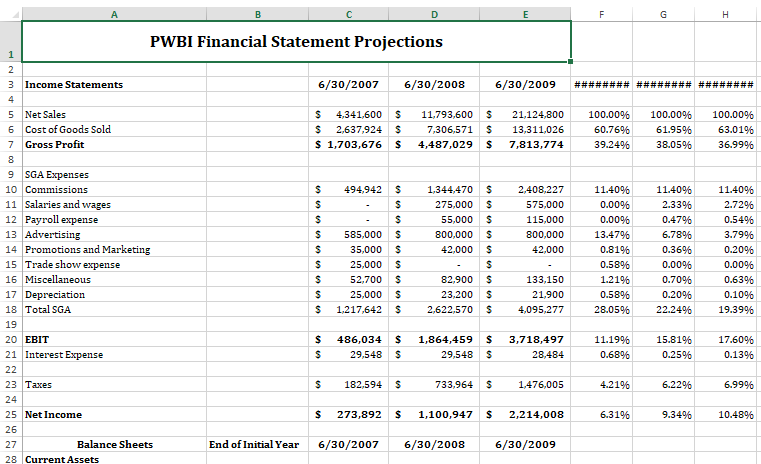
Task: Select column B header
Action: click(x=258, y=15)
